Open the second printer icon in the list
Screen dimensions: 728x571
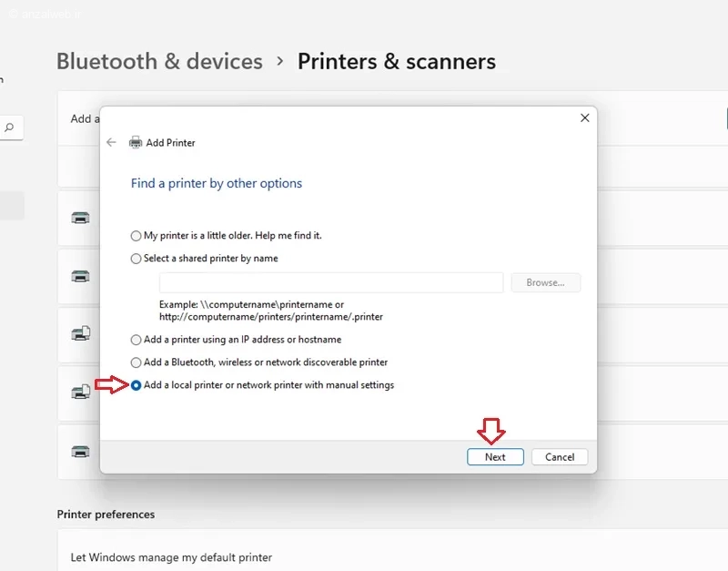click(x=80, y=276)
